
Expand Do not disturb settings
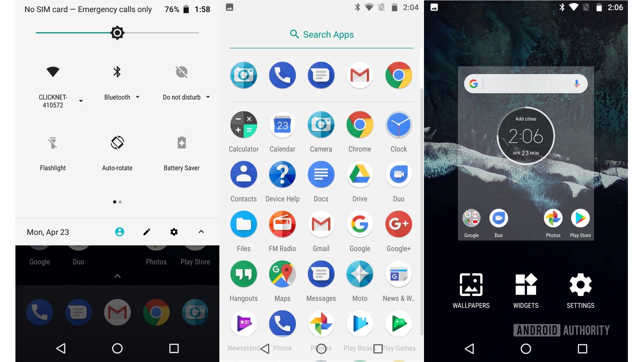(x=207, y=97)
